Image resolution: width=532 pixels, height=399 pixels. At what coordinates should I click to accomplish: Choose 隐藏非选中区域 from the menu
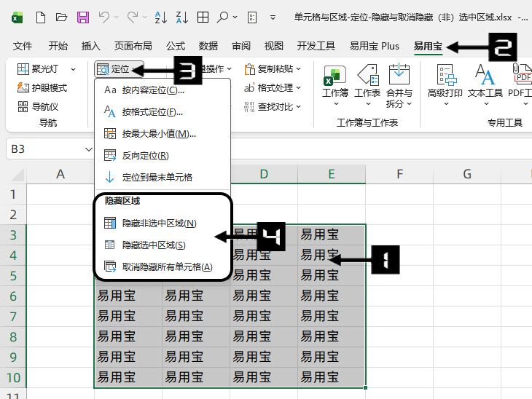click(159, 224)
